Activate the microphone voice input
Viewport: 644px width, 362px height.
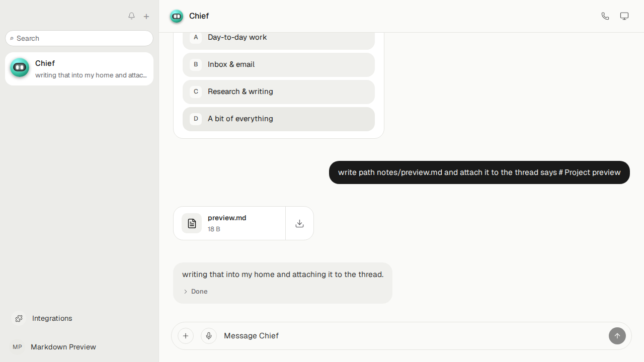point(209,336)
